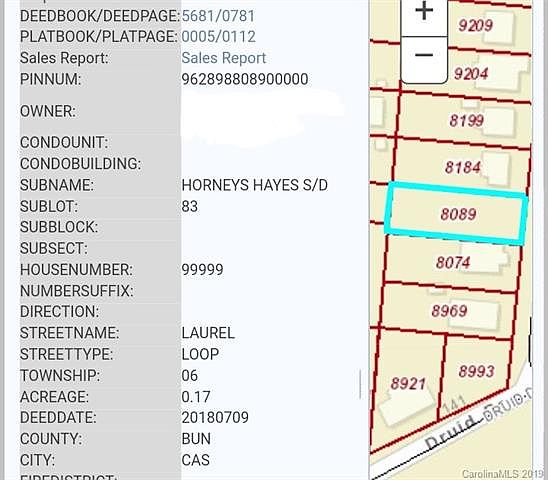548x480 pixels.
Task: Select parcel 8184 on the map
Action: click(462, 167)
